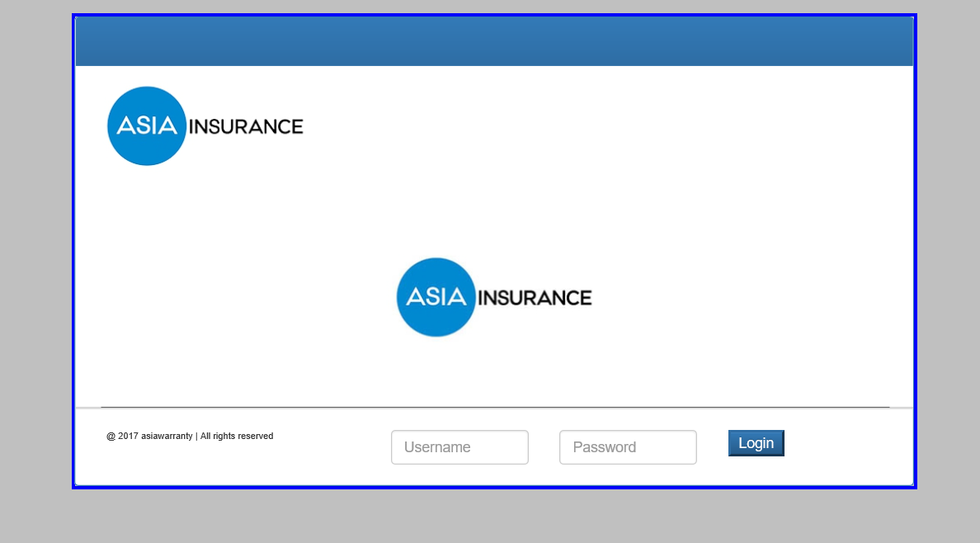Click the centered Asia Insurance logo
Viewport: 980px width, 543px height.
click(x=494, y=297)
